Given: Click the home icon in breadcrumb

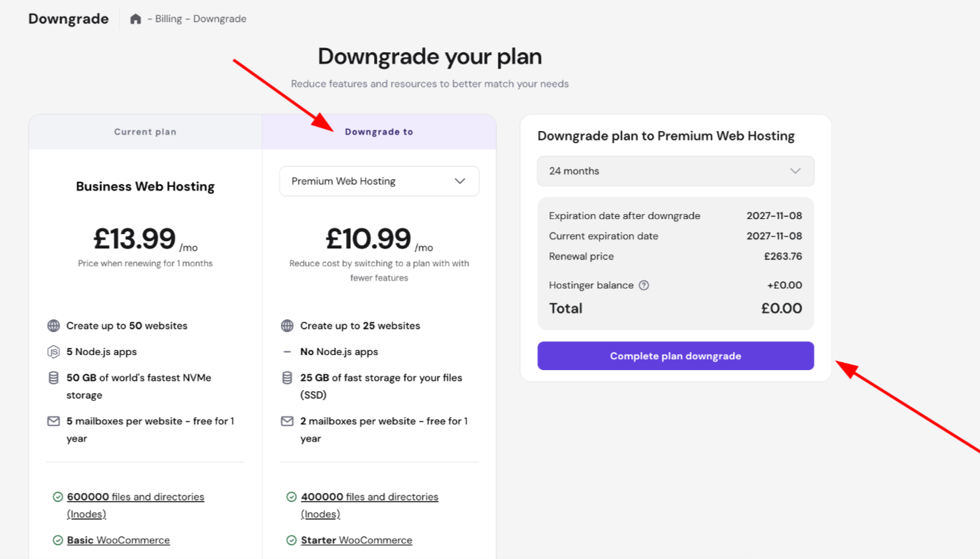Looking at the screenshot, I should tap(135, 19).
